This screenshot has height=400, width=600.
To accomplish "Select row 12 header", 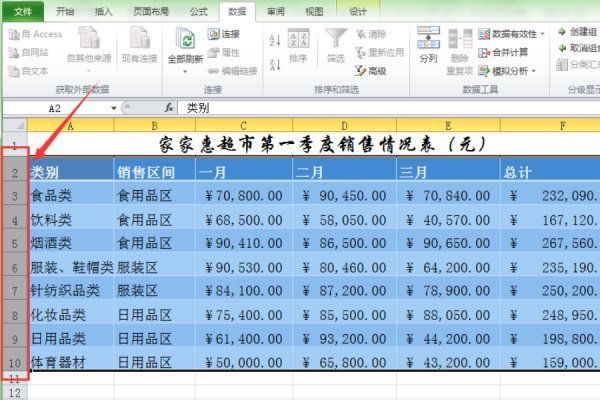I will click(15, 393).
